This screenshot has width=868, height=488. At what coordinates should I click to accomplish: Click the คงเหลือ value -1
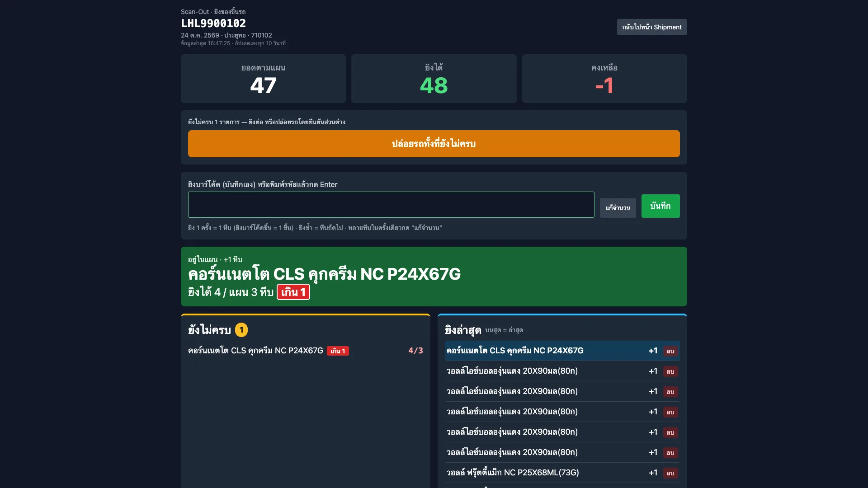(x=604, y=85)
